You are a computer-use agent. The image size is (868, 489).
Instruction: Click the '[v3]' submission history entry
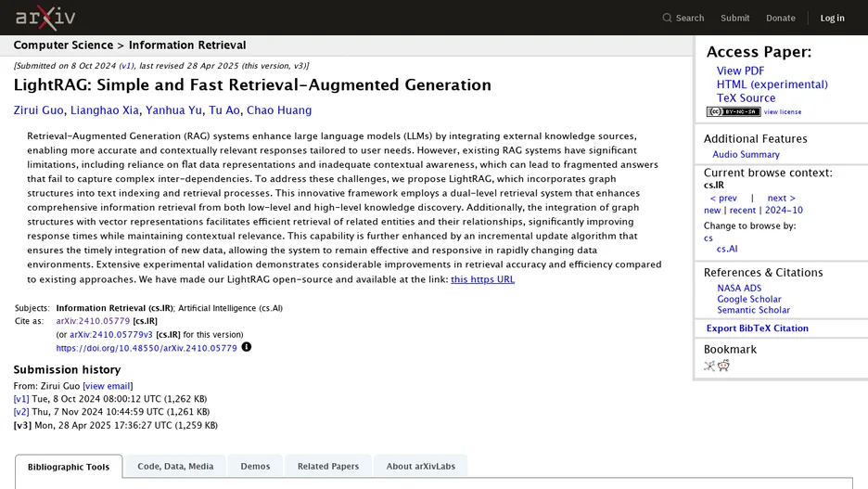tap(22, 426)
